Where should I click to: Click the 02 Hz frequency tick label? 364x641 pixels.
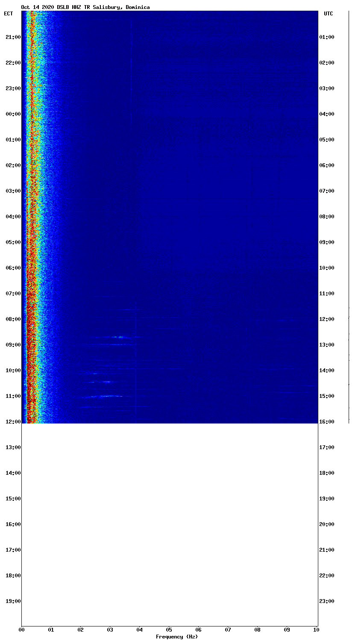point(81,630)
